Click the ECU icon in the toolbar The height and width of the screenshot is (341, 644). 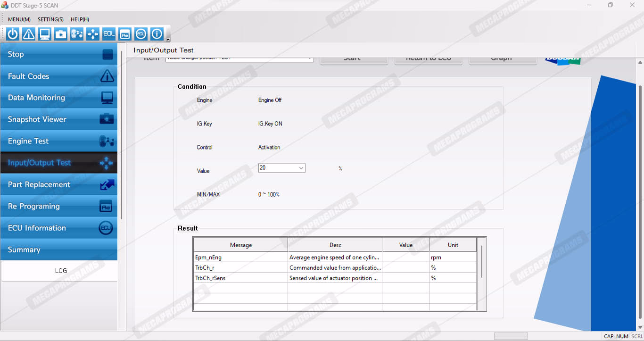pyautogui.click(x=141, y=34)
